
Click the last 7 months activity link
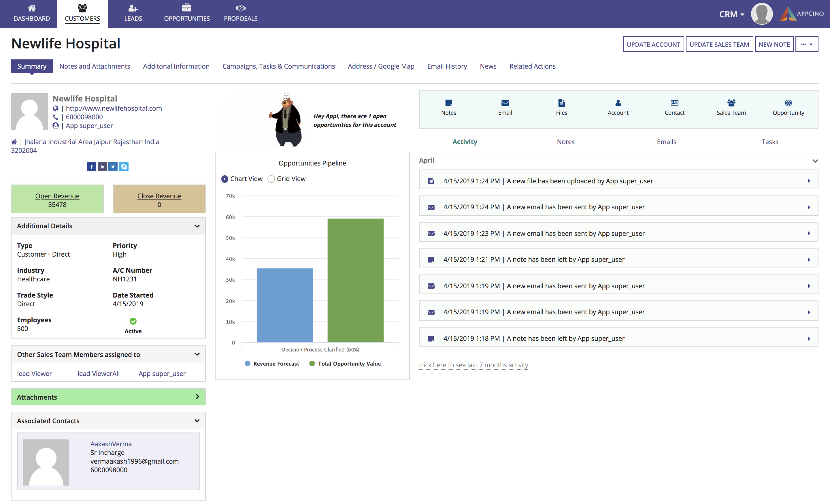coord(473,365)
